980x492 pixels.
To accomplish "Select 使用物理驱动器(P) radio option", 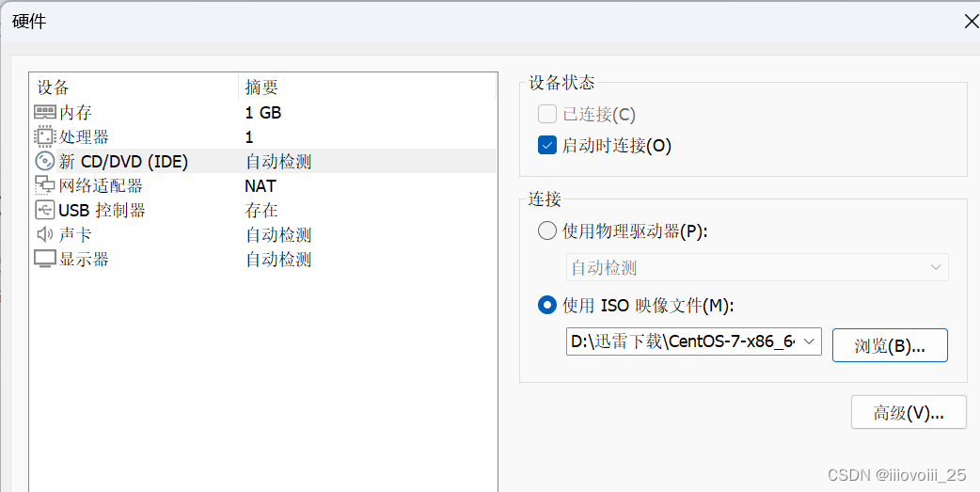I will 546,231.
